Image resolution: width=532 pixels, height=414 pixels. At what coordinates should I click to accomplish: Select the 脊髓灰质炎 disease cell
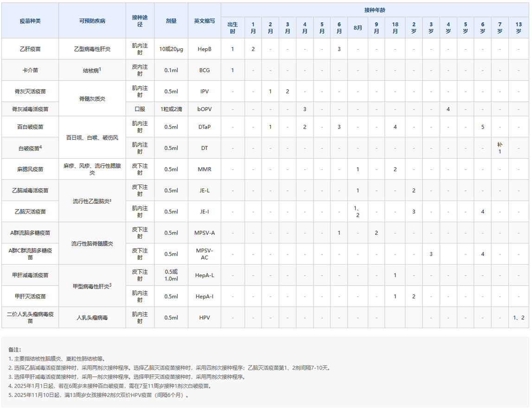tap(92, 99)
